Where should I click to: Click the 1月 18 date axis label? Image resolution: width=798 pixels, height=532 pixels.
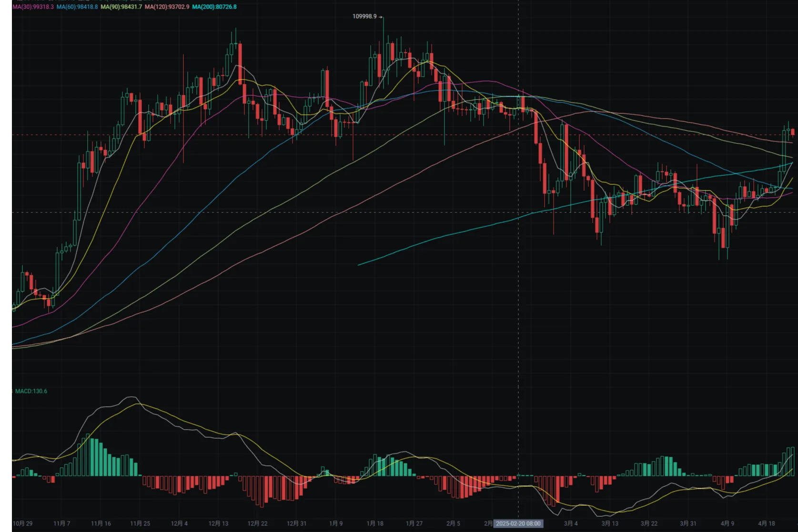(x=375, y=523)
